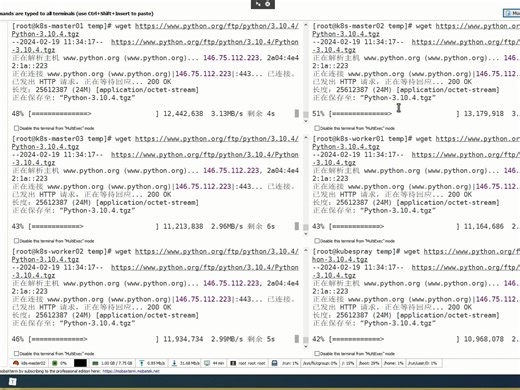520x390 pixels.
Task: Disable k8s-master03 terminal from MultiExec mode
Action: (16, 241)
